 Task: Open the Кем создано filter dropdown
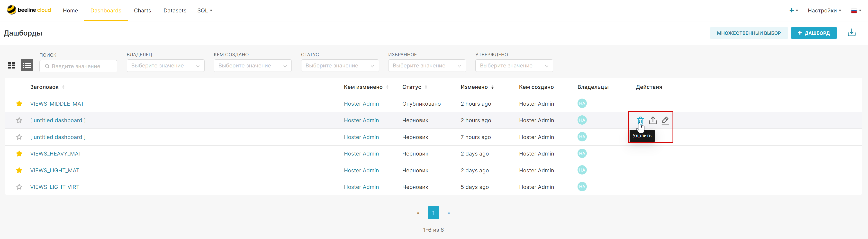(x=252, y=65)
